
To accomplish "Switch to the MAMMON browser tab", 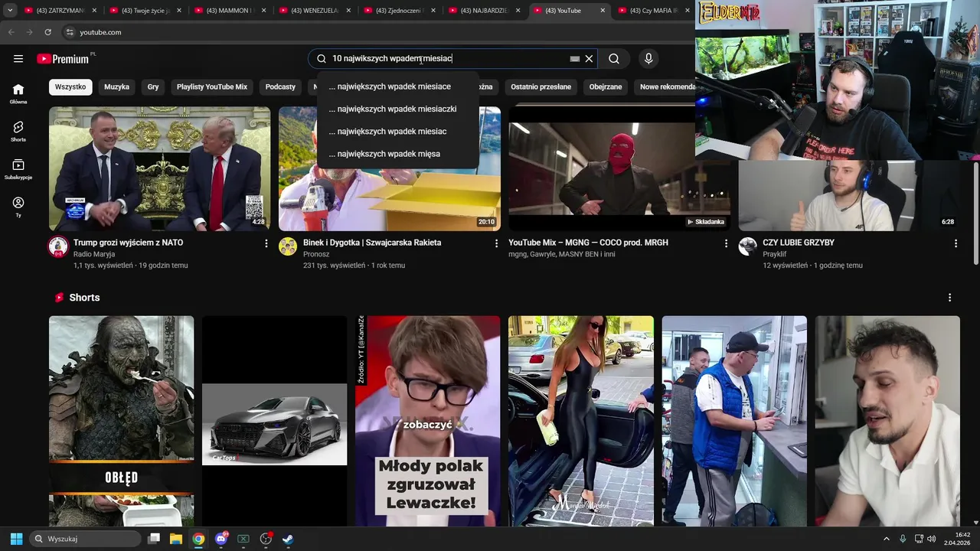I will pyautogui.click(x=230, y=11).
